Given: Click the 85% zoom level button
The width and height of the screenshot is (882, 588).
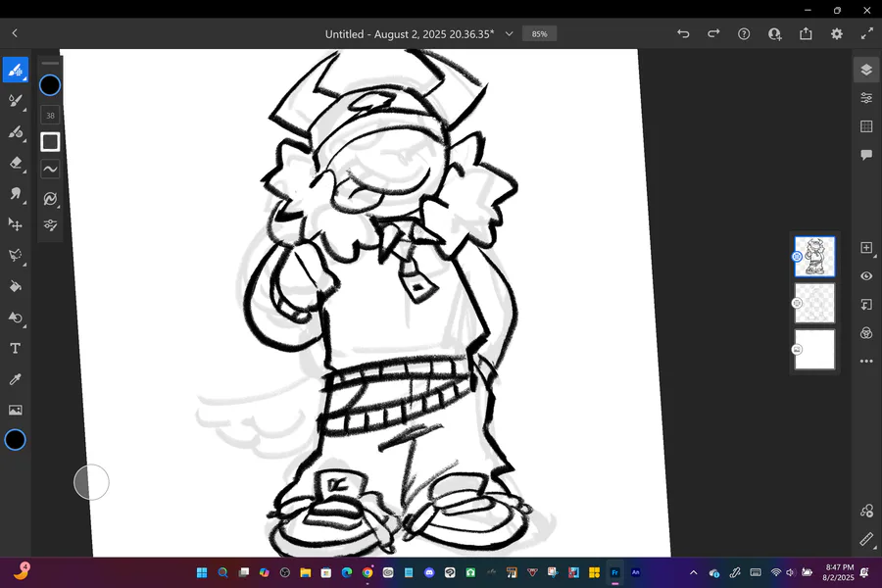Looking at the screenshot, I should click(x=539, y=33).
